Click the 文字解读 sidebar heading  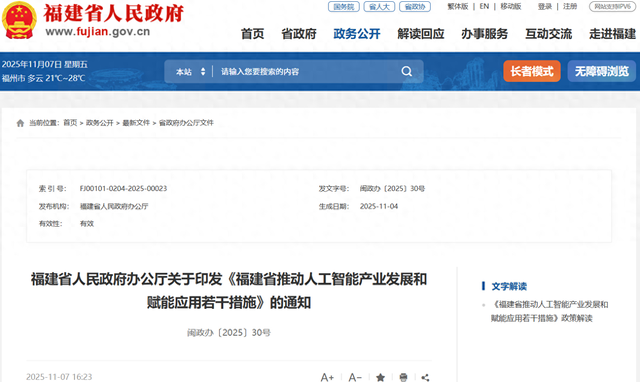[509, 286]
